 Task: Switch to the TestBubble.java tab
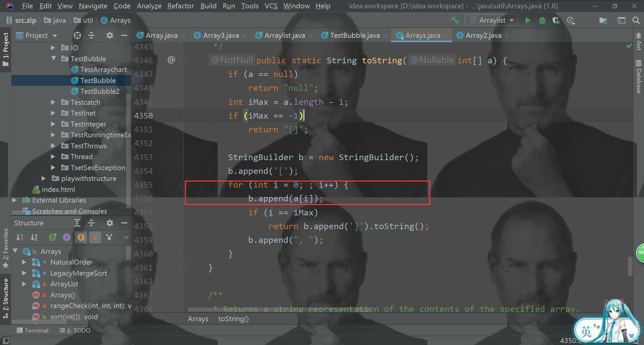(x=355, y=36)
